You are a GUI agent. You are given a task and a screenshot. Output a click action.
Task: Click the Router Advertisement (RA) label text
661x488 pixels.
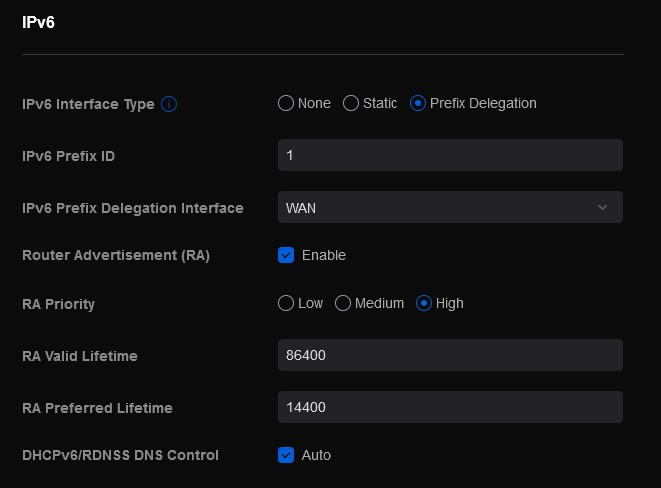point(116,255)
